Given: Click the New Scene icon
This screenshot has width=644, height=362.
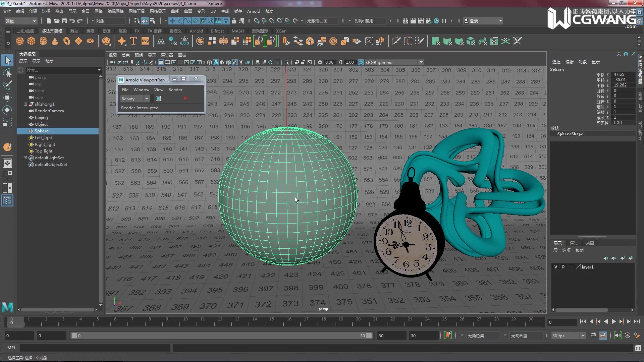Looking at the screenshot, I should [49, 21].
